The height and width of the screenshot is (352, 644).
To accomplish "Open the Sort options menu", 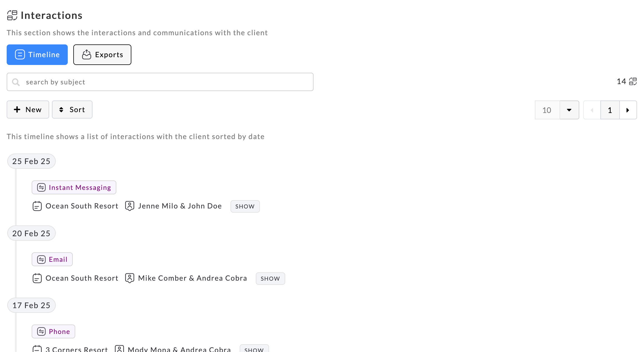I will point(72,110).
